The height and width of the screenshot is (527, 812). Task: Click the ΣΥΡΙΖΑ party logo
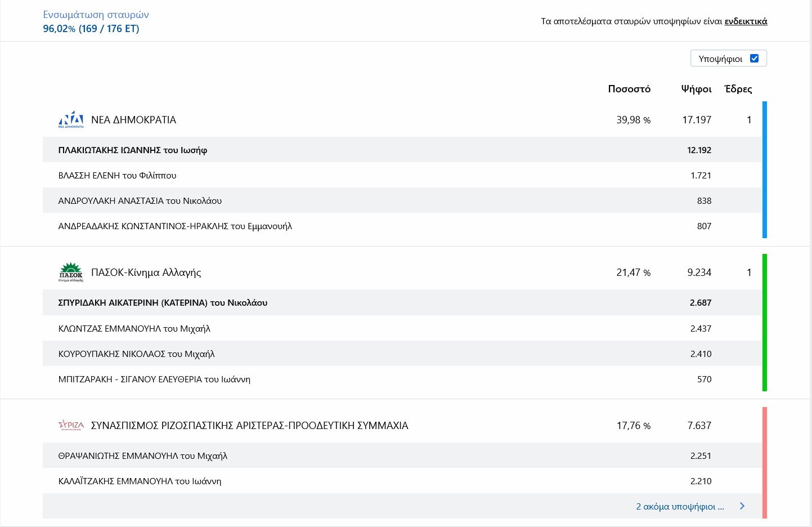[x=71, y=425]
